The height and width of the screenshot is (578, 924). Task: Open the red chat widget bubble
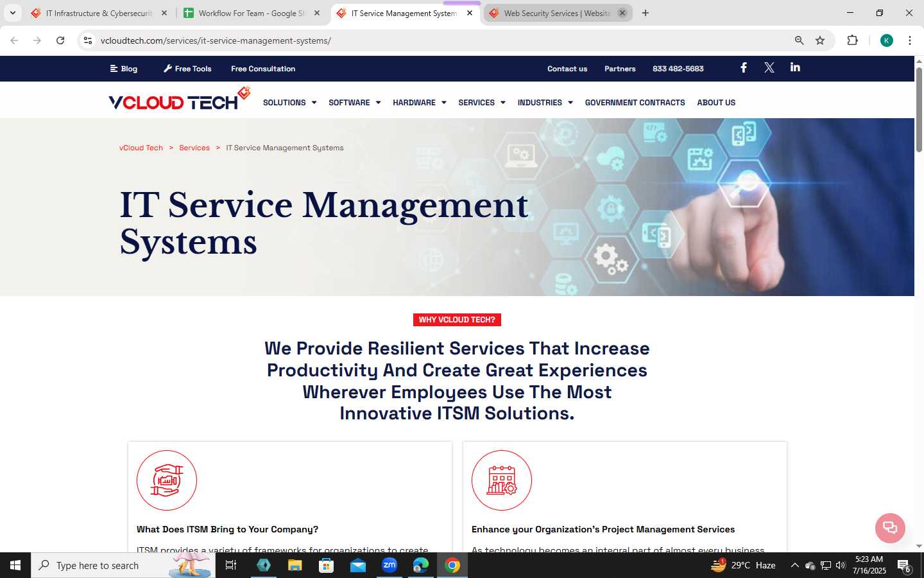coord(890,528)
